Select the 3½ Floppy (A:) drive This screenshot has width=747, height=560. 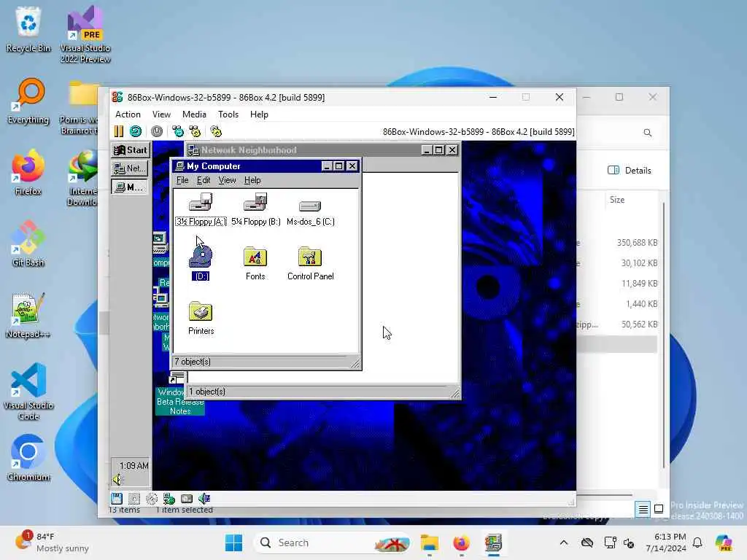pyautogui.click(x=201, y=209)
